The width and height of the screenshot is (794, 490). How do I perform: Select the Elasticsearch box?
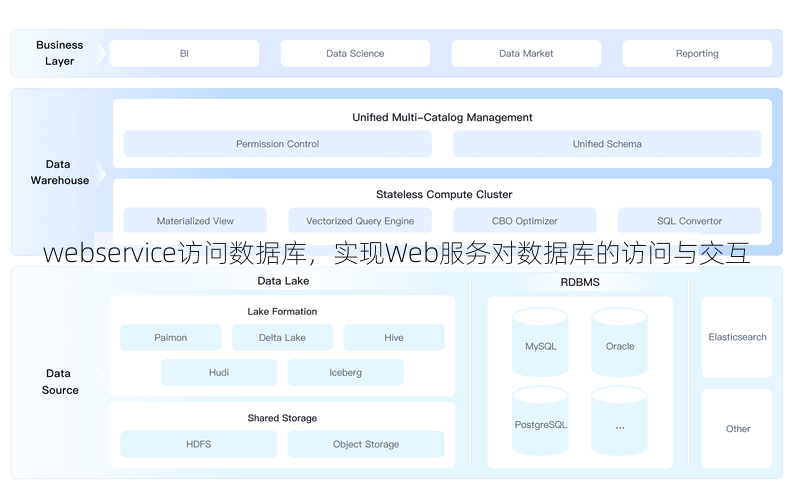pos(737,337)
